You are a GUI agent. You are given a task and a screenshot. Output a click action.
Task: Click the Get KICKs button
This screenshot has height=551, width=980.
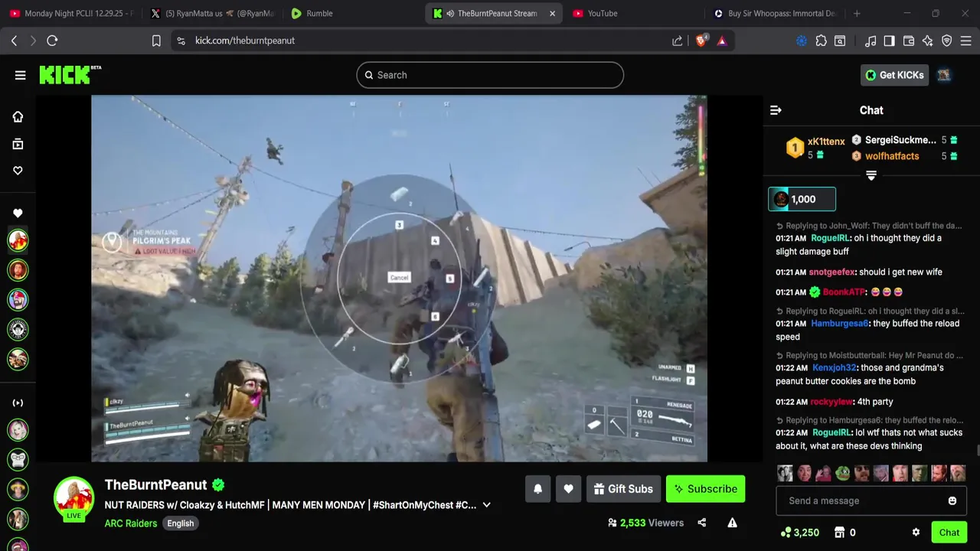(x=894, y=75)
